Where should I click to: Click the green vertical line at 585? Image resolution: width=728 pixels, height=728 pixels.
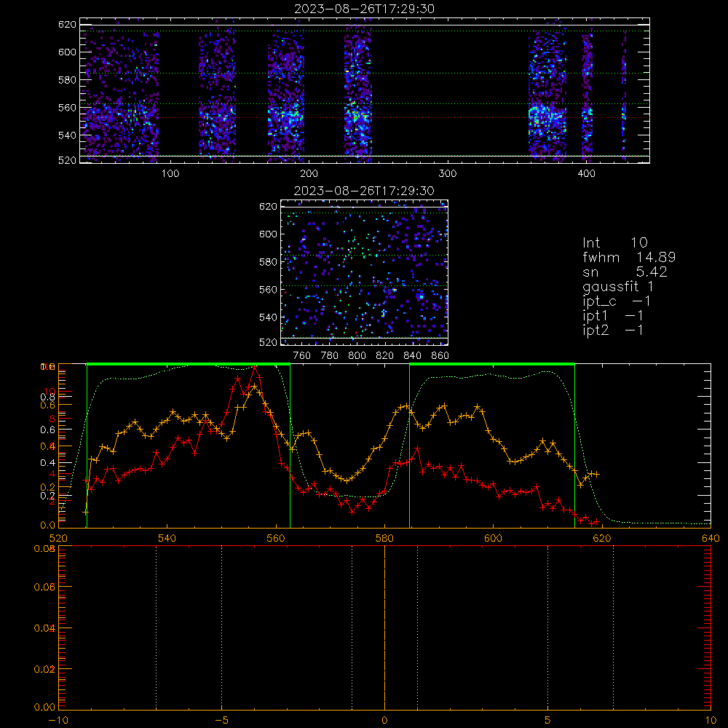pos(409,446)
